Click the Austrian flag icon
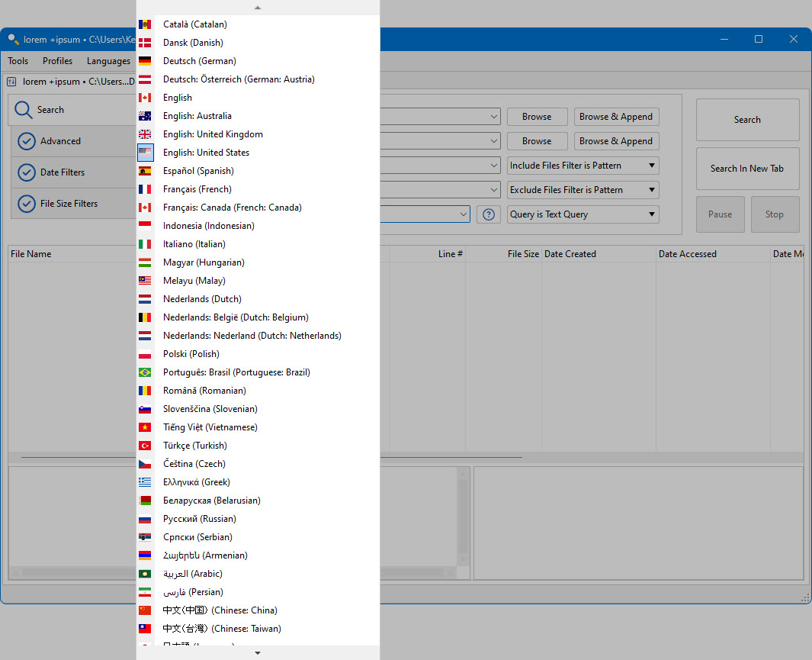 (x=145, y=79)
